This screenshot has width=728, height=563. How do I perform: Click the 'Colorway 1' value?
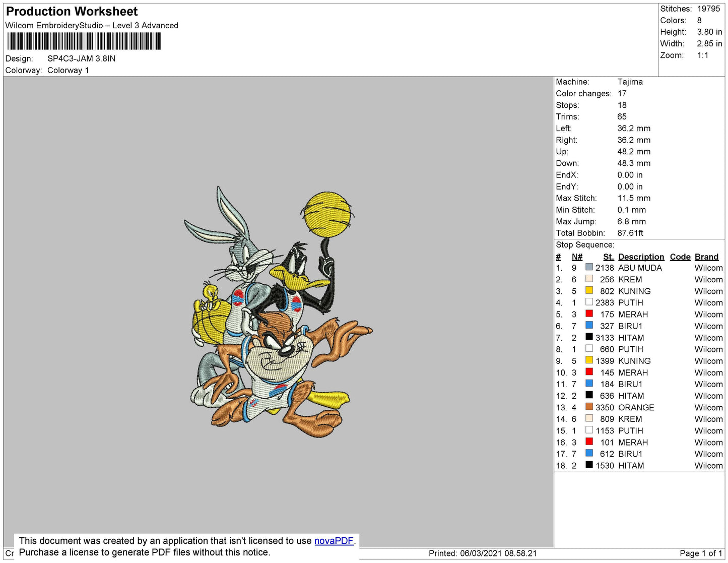[68, 71]
